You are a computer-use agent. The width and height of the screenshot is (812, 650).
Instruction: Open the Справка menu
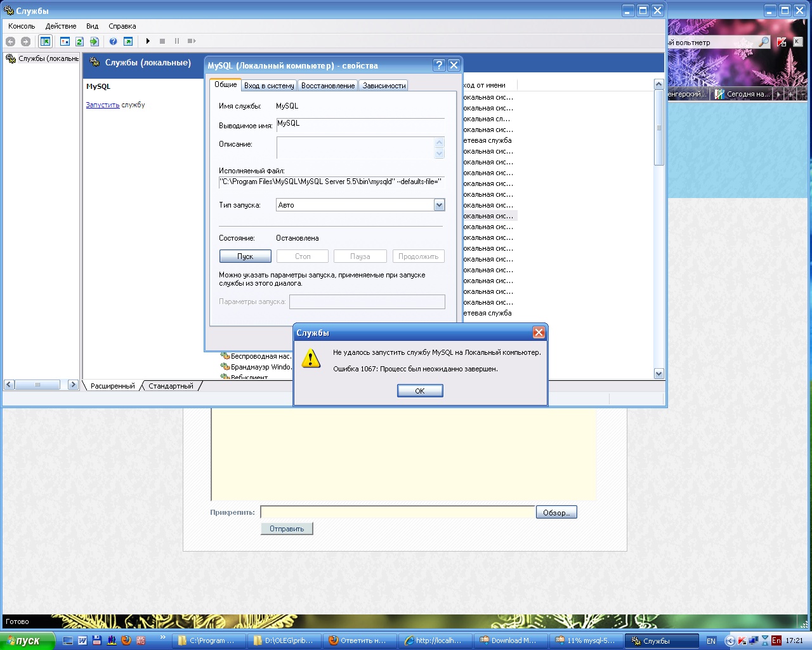pyautogui.click(x=122, y=26)
